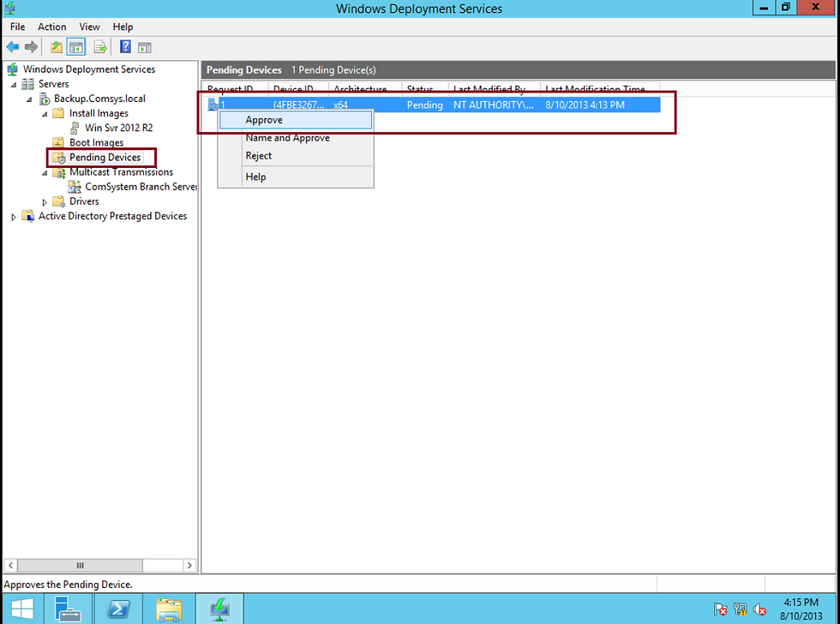Click the Export List toolbar icon
The image size is (840, 624).
(x=100, y=47)
